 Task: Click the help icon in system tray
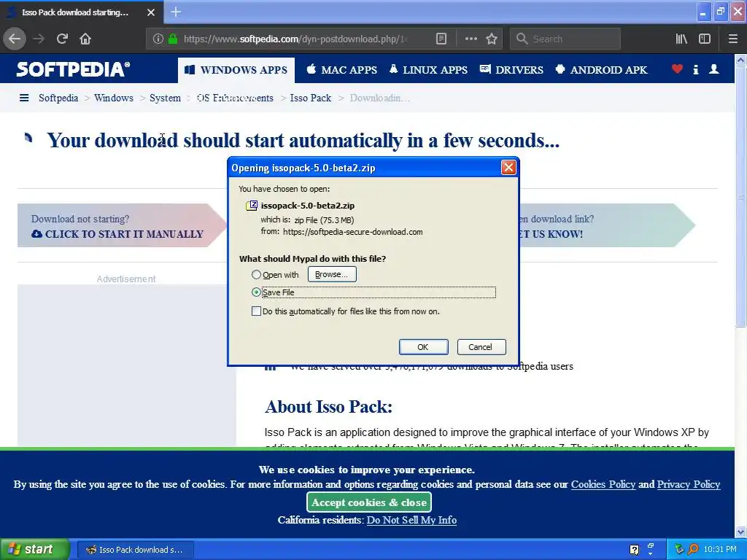click(634, 550)
